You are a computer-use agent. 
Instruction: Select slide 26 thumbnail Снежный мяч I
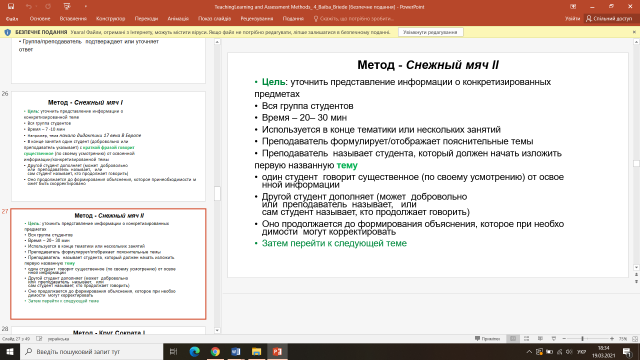[108, 146]
